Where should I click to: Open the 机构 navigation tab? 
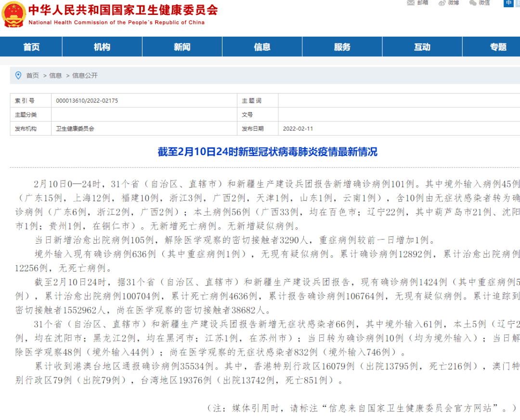pos(102,47)
